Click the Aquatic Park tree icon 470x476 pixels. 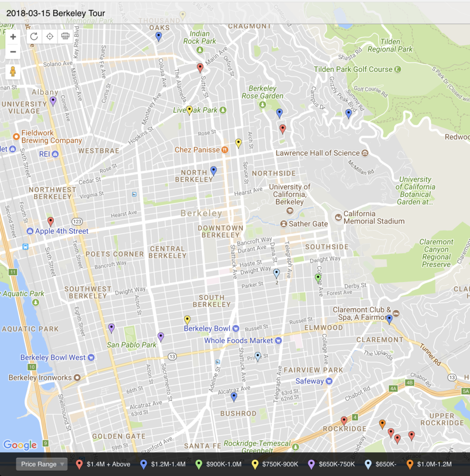[x=36, y=303]
